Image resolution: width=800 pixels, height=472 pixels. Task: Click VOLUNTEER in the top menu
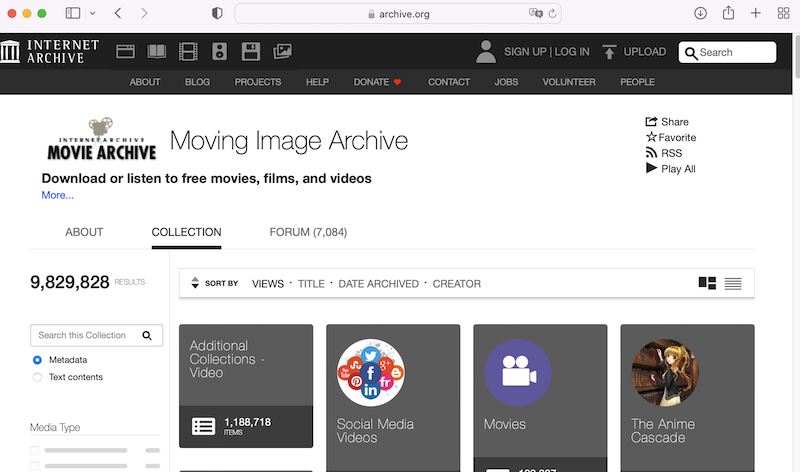point(569,82)
